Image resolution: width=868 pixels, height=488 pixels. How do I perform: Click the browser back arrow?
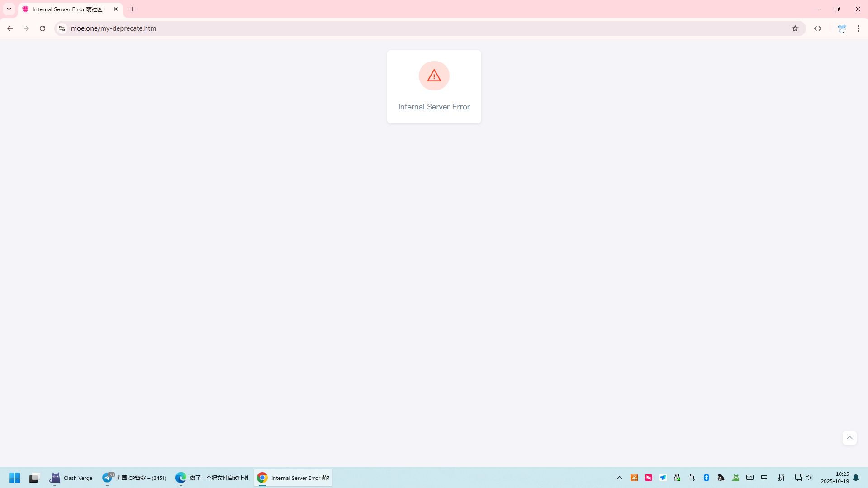10,28
